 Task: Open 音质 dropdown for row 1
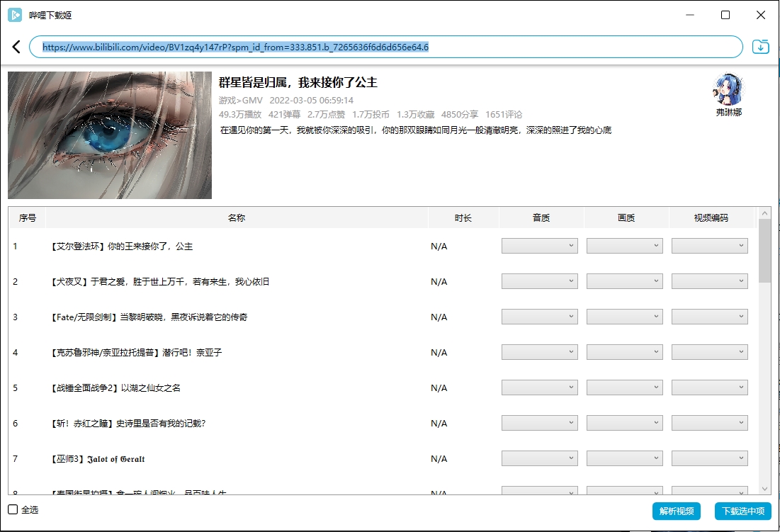(x=540, y=246)
